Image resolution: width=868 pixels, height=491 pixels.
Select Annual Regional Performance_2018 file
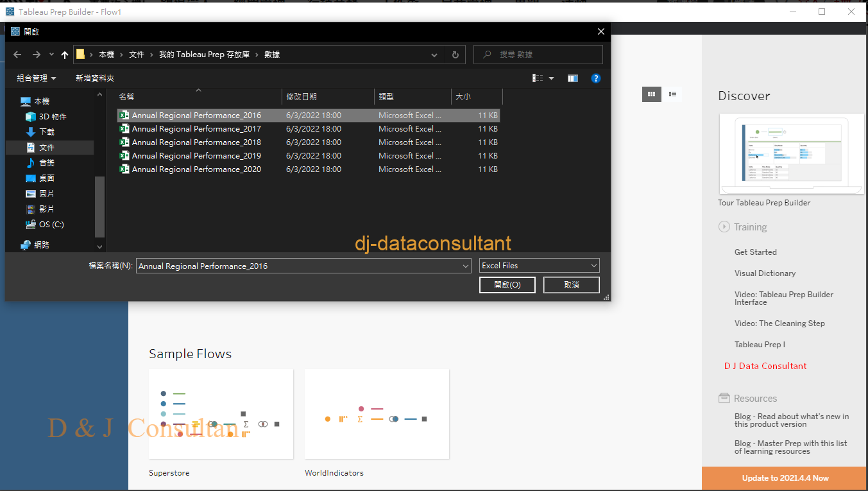(x=196, y=142)
